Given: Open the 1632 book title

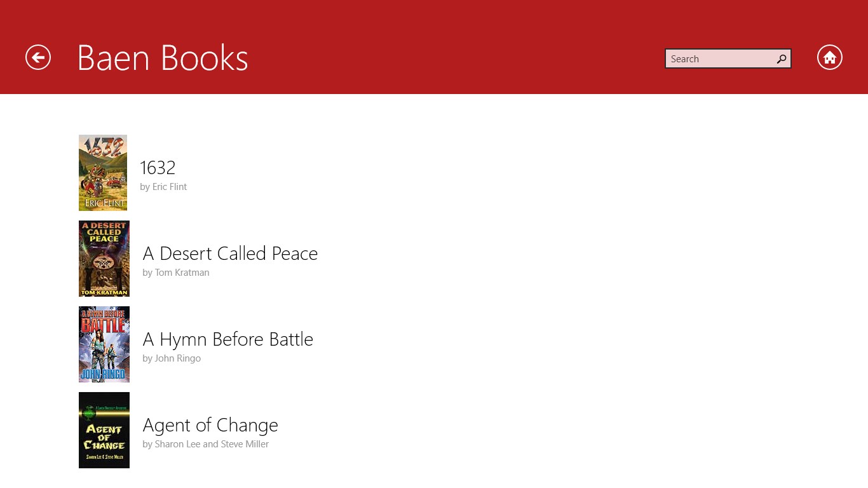Looking at the screenshot, I should [x=158, y=168].
